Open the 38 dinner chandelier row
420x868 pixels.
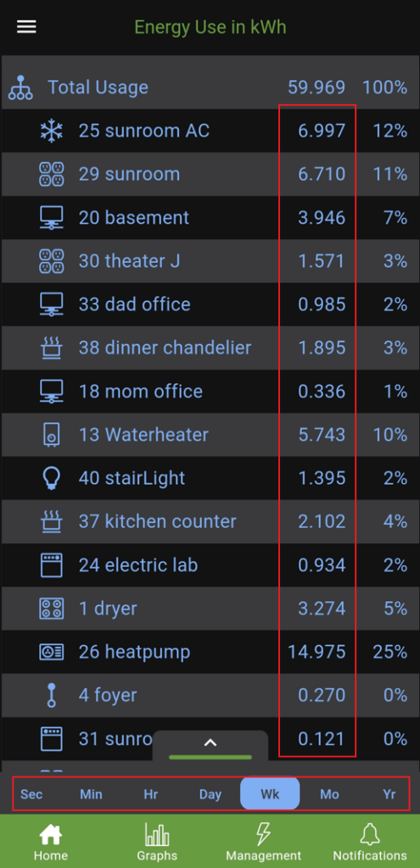point(210,348)
